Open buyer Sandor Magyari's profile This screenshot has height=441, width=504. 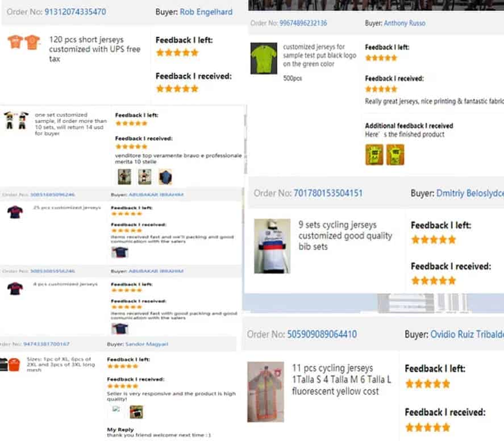147,344
